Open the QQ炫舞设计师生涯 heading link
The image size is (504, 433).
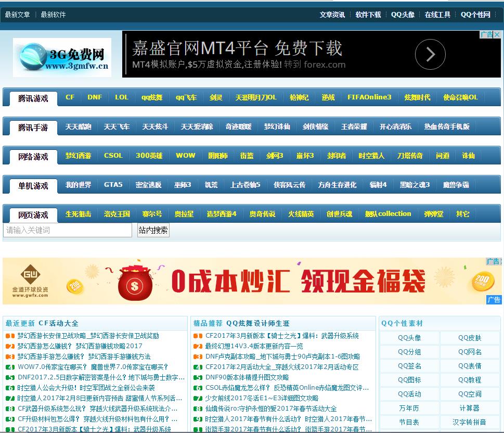point(258,323)
